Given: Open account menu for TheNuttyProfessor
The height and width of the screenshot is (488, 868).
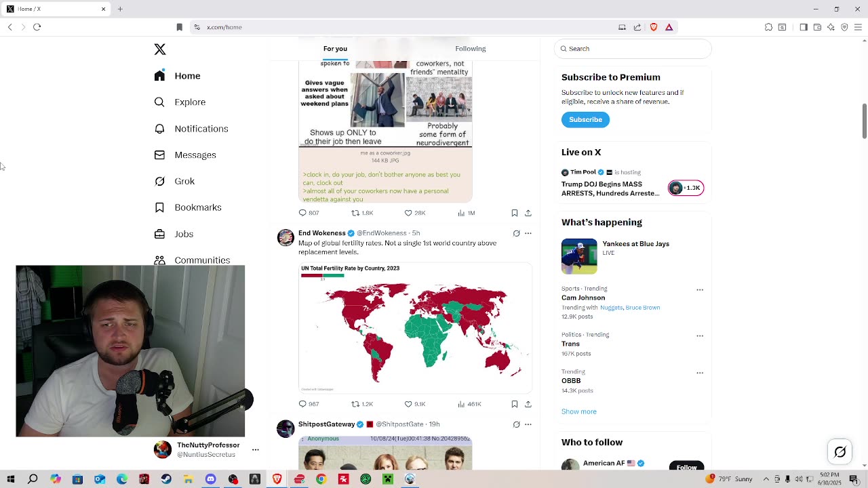Looking at the screenshot, I should pos(255,449).
